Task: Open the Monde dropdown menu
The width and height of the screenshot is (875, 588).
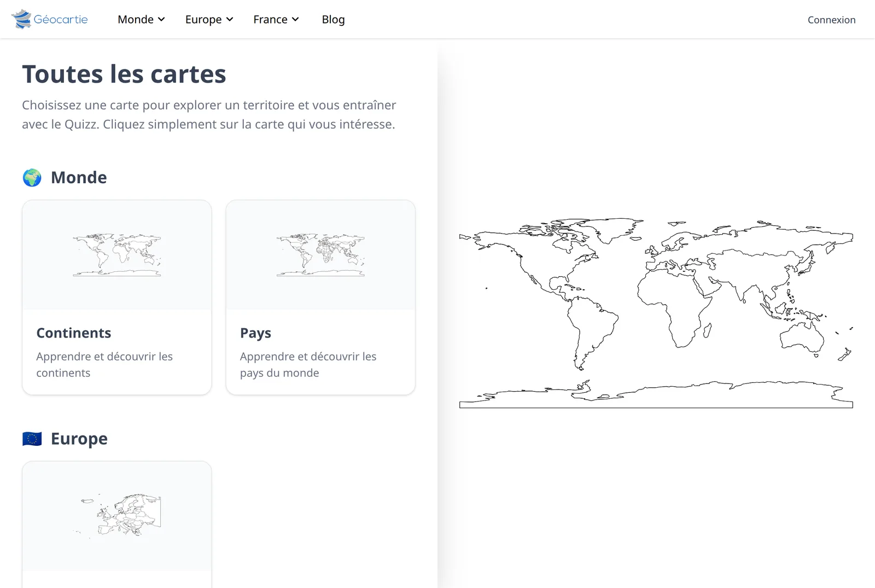Action: tap(141, 20)
